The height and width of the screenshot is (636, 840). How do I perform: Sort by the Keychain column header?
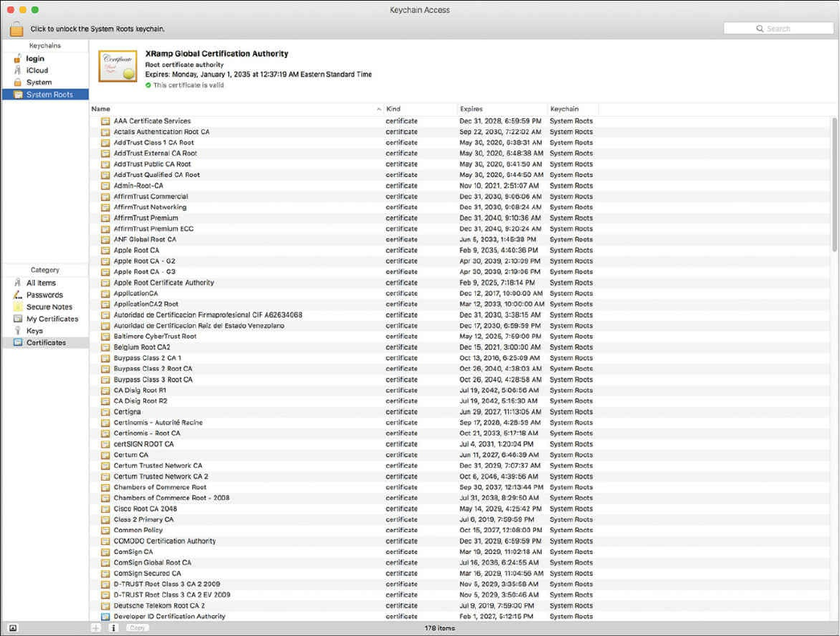pos(572,109)
